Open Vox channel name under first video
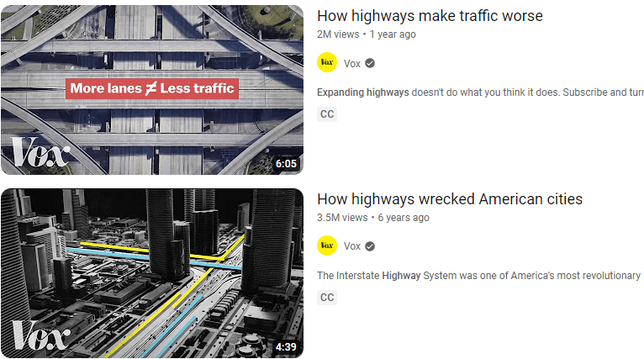Image resolution: width=644 pixels, height=359 pixels. click(x=352, y=63)
